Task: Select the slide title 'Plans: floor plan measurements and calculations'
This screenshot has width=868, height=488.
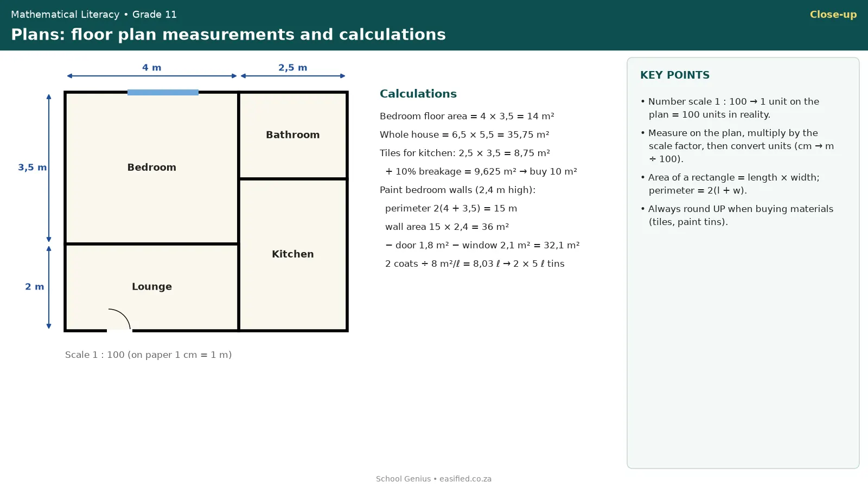Action: point(228,35)
